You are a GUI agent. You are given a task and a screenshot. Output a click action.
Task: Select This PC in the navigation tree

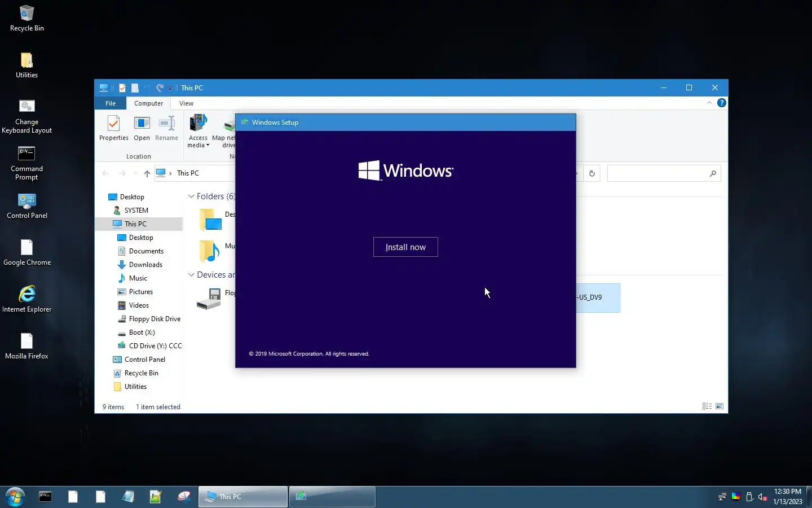[x=135, y=224]
